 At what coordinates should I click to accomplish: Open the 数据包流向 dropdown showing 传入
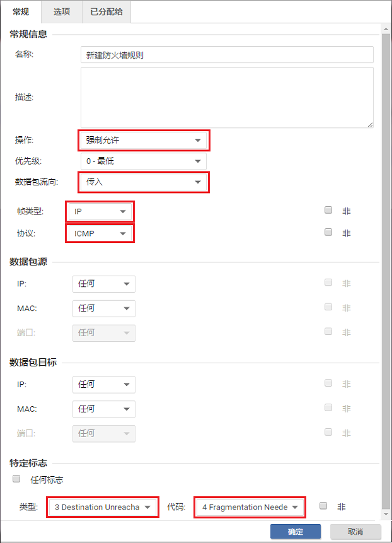(144, 182)
